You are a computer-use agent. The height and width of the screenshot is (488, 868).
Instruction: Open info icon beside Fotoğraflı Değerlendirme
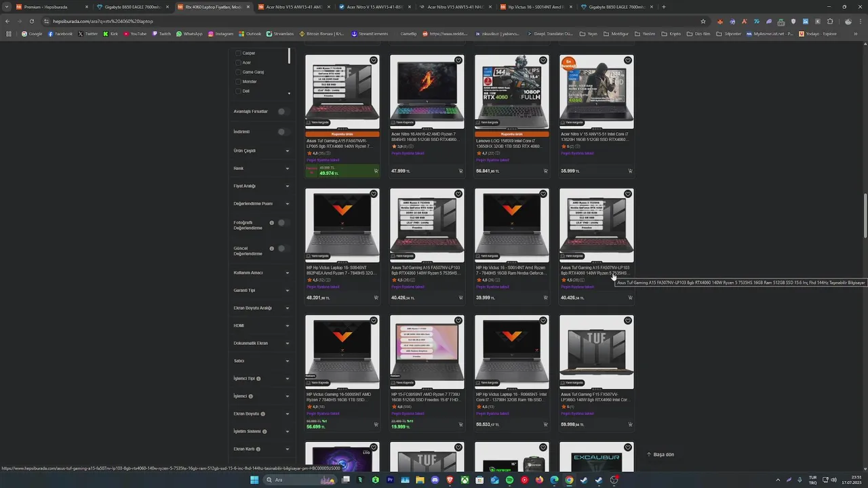tap(272, 222)
